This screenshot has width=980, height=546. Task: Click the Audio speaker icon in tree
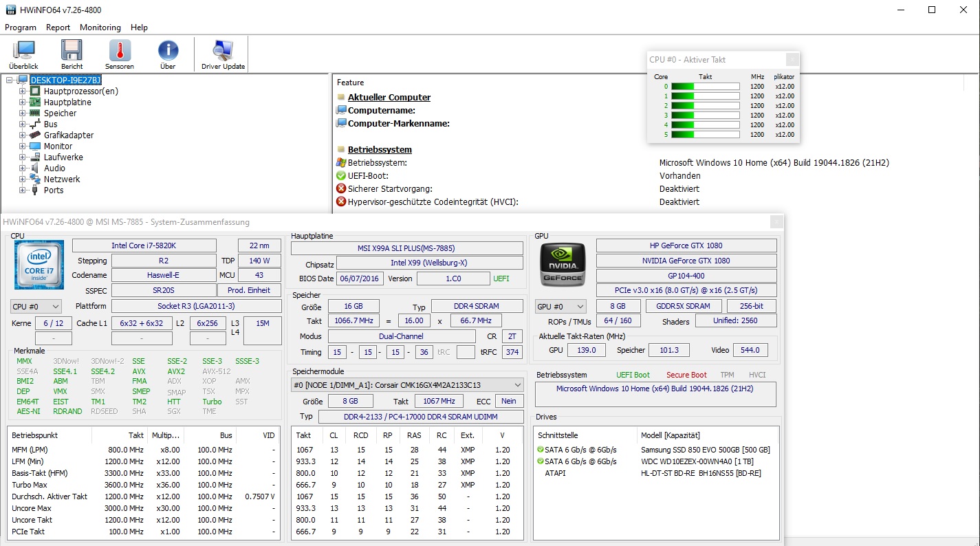click(x=35, y=168)
